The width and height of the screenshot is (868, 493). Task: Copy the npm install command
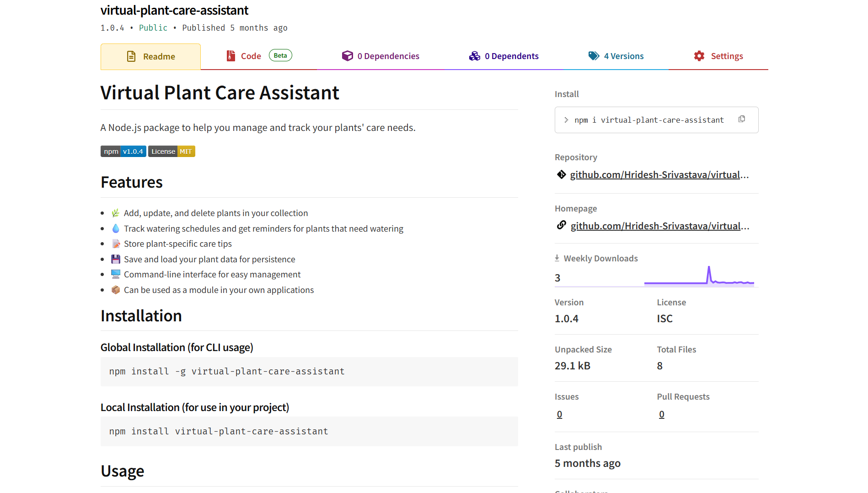pyautogui.click(x=742, y=119)
